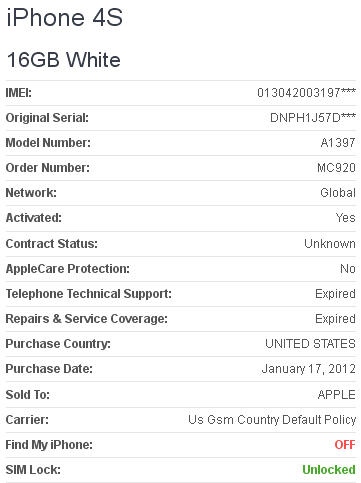Click the Network value Global
The height and width of the screenshot is (483, 361).
pos(338,193)
